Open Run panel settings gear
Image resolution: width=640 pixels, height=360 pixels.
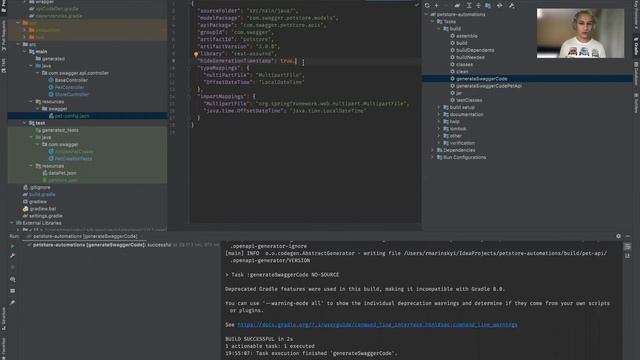pos(618,236)
